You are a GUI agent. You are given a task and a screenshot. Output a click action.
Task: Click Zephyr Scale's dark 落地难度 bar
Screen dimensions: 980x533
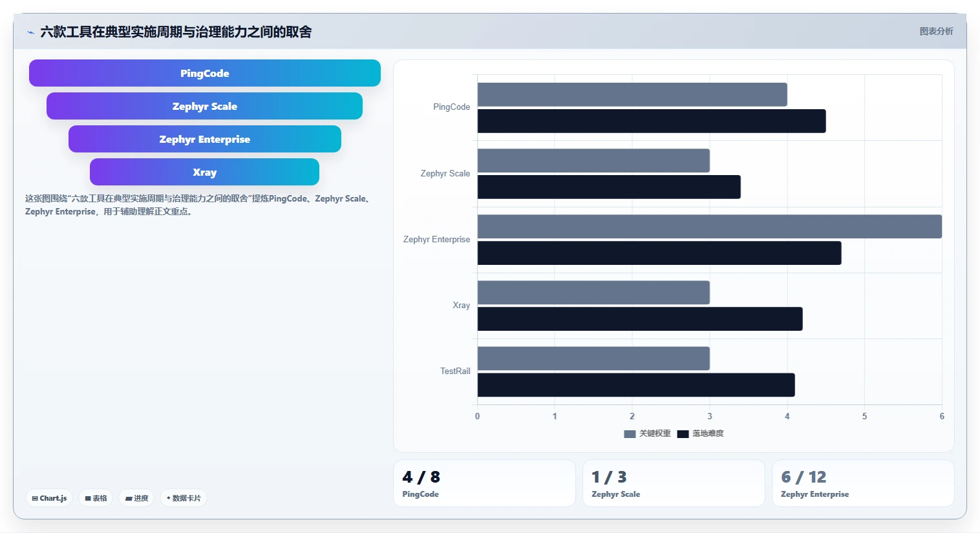[x=609, y=187]
